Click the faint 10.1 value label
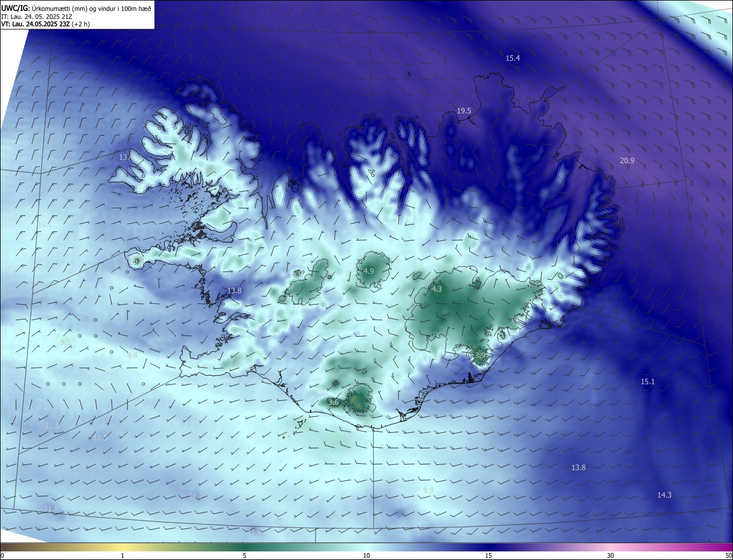This screenshot has width=733, height=560. click(45, 224)
